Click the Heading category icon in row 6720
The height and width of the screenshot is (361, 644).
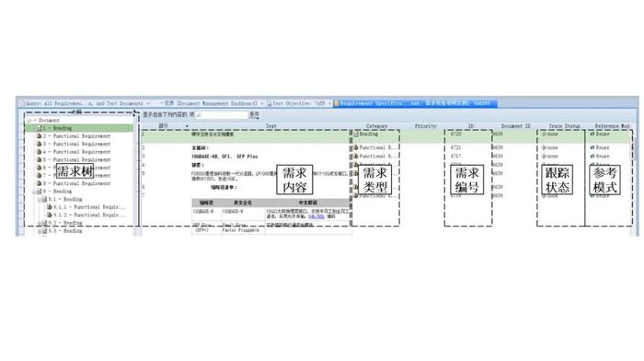pos(356,134)
